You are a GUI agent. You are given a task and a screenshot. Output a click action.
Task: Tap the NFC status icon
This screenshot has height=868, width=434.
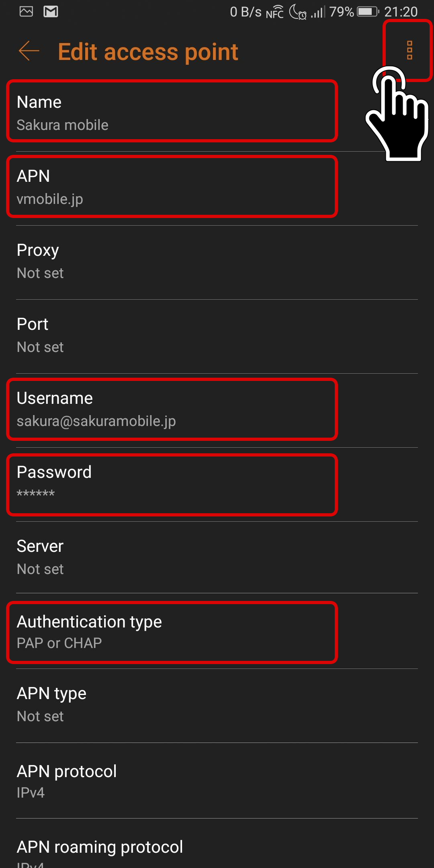pos(275,12)
